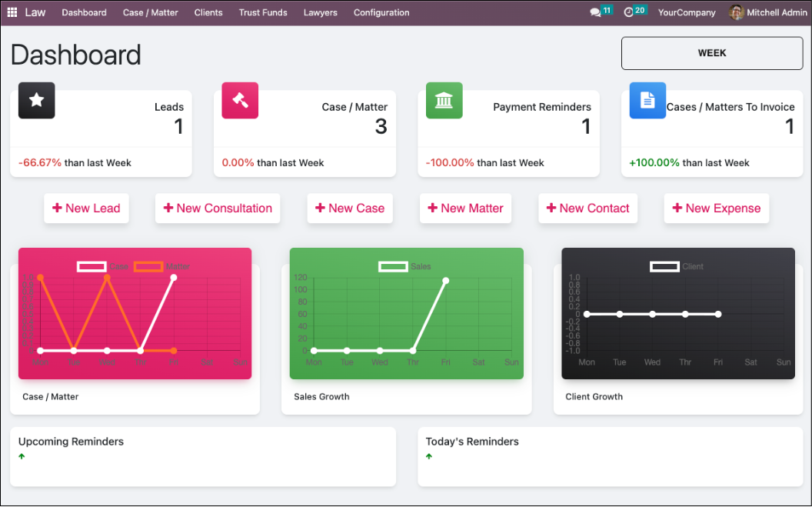The height and width of the screenshot is (507, 812).
Task: Open the WEEK period selector
Action: (x=711, y=53)
